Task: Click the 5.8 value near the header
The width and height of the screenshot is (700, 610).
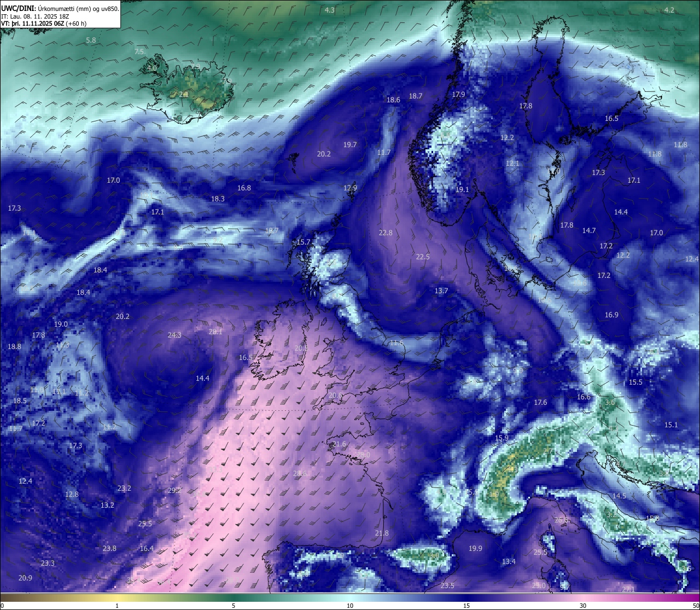Action: (91, 40)
